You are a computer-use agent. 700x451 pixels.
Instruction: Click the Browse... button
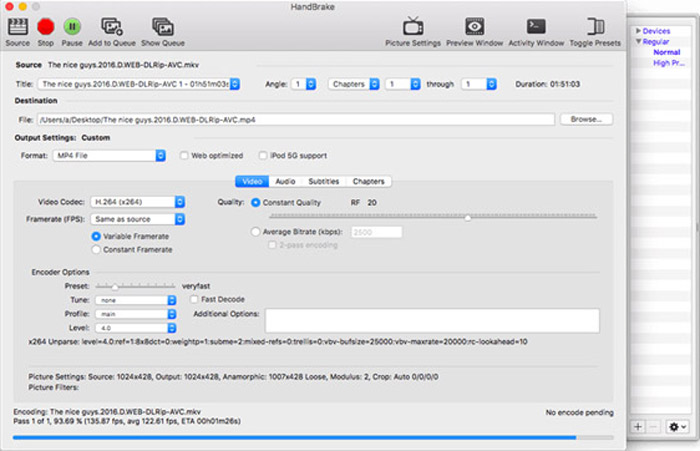pyautogui.click(x=586, y=119)
